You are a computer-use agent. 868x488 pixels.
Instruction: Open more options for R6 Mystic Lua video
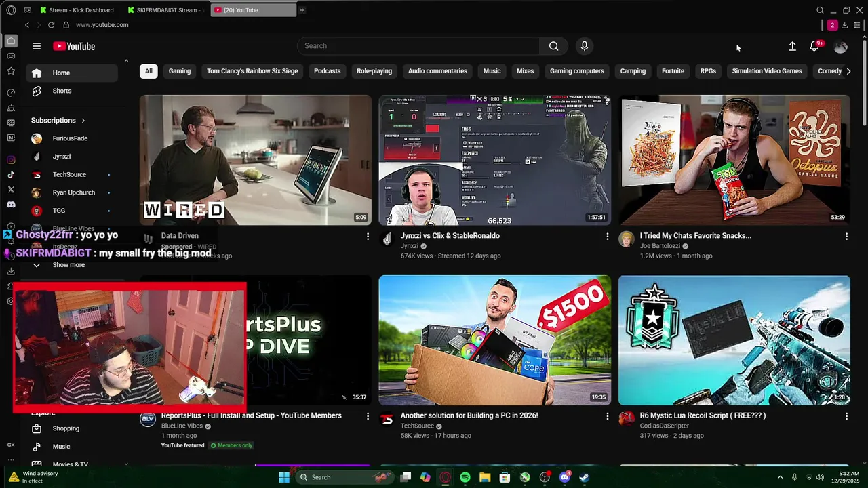[846, 415]
